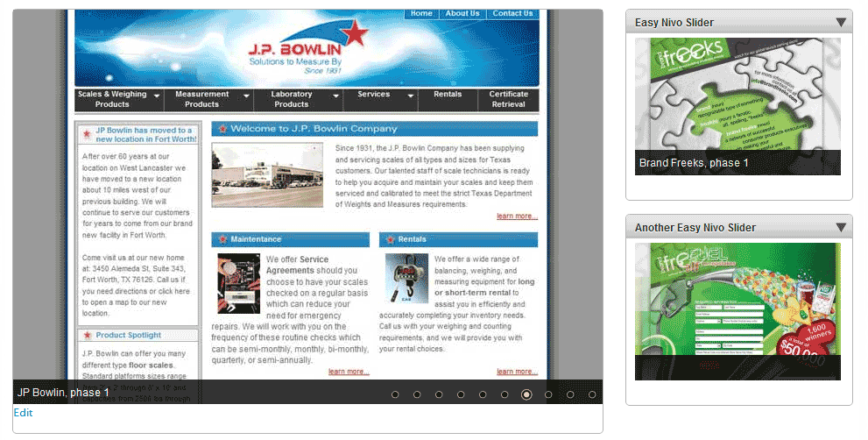
Task: Follow the learn more link under Rentals section
Action: tap(517, 372)
